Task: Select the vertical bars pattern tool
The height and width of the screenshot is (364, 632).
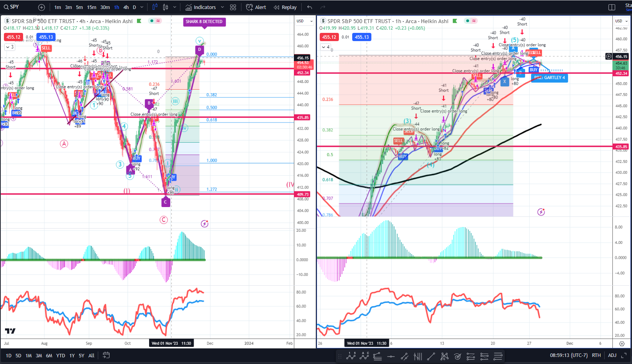Action: [418, 356]
